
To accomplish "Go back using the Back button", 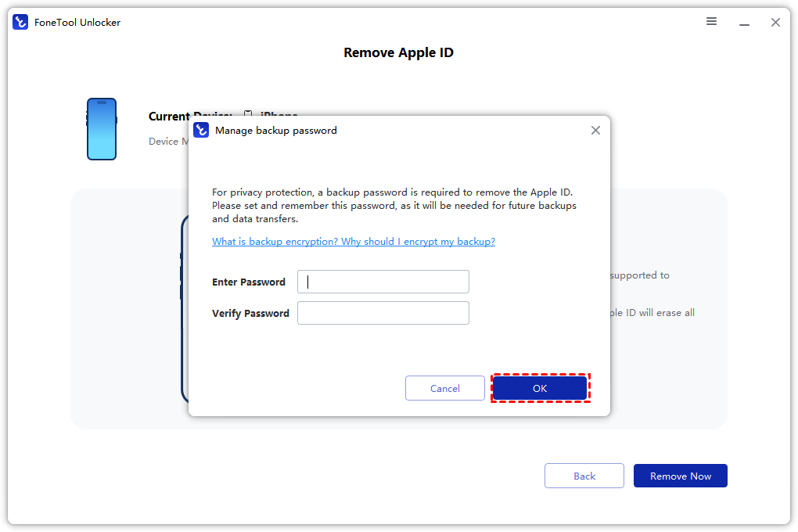I will pyautogui.click(x=584, y=476).
